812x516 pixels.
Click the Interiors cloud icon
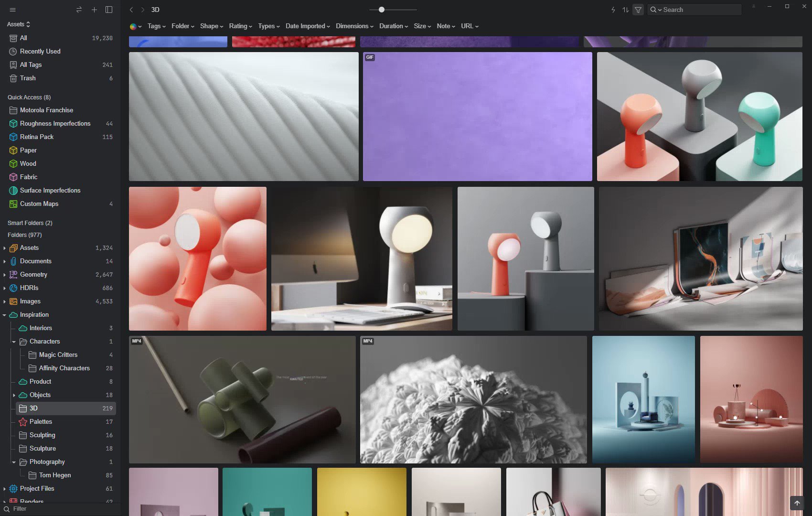(23, 328)
